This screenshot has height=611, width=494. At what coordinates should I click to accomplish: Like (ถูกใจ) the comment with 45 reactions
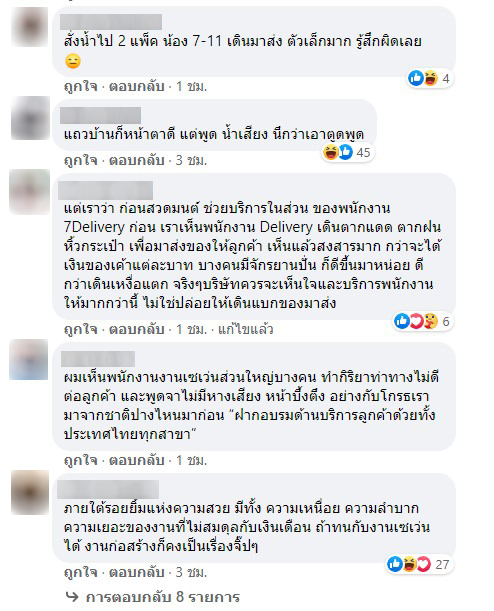pyautogui.click(x=80, y=160)
